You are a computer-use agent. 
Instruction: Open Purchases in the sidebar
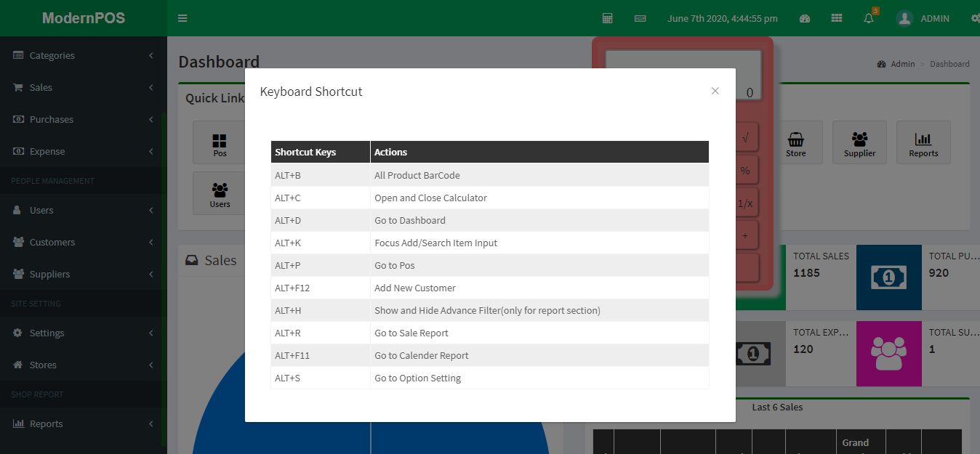(51, 119)
